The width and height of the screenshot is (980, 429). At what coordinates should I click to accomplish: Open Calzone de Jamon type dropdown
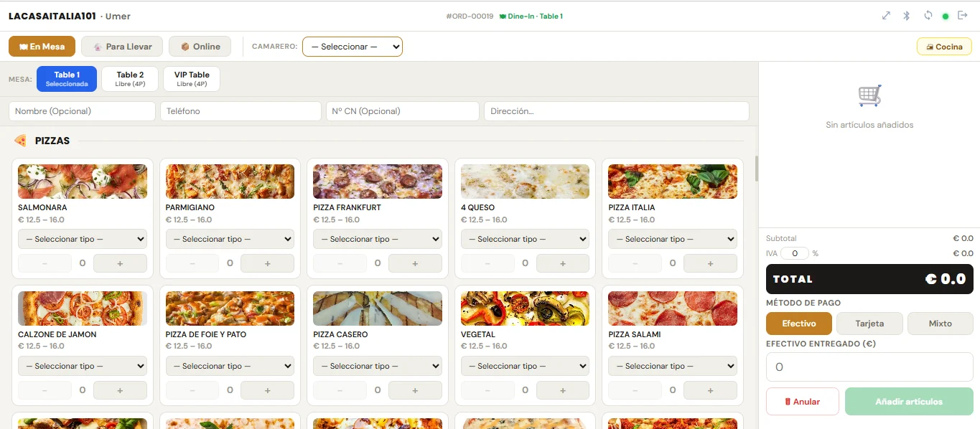pos(83,366)
